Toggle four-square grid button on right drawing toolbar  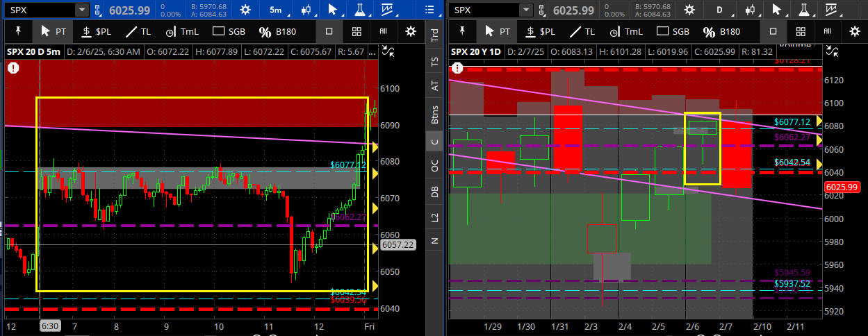click(800, 31)
